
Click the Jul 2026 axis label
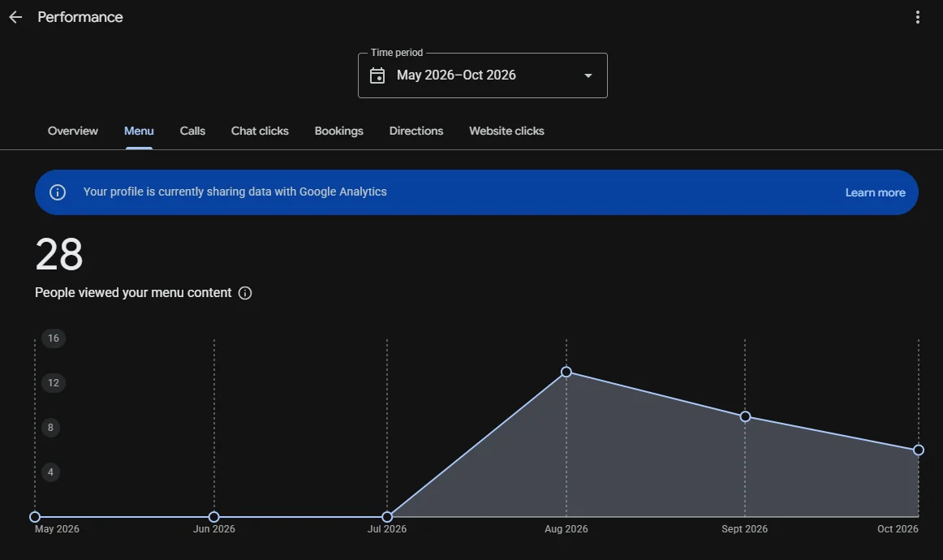coord(387,528)
